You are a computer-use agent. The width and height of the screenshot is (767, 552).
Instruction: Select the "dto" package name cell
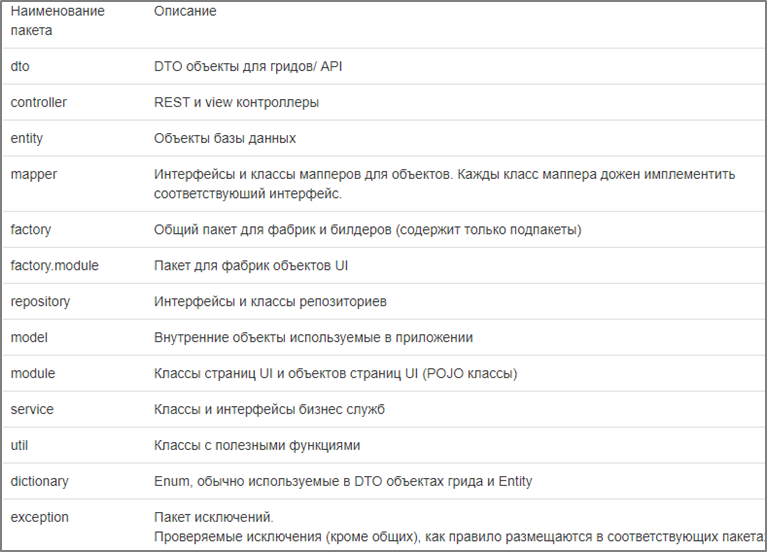(20, 66)
